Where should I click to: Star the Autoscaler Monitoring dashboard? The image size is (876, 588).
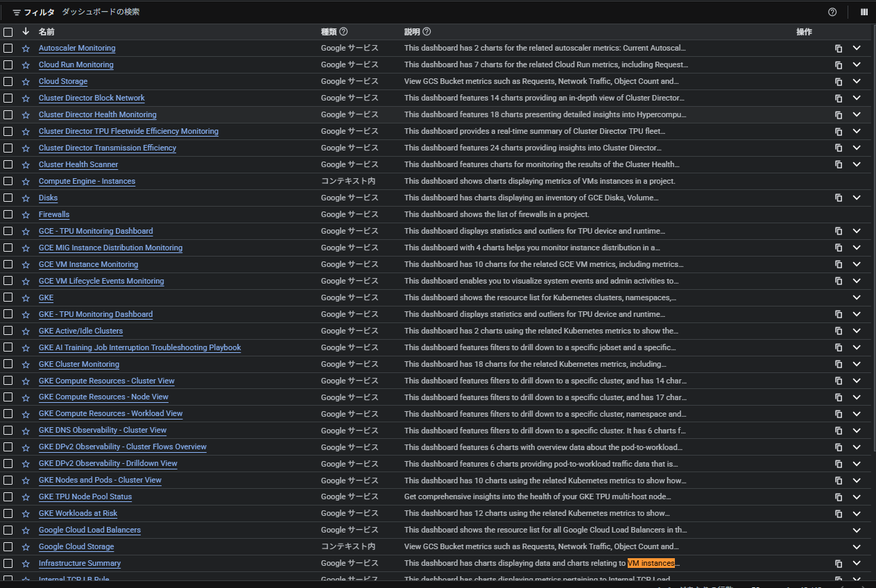(x=26, y=49)
